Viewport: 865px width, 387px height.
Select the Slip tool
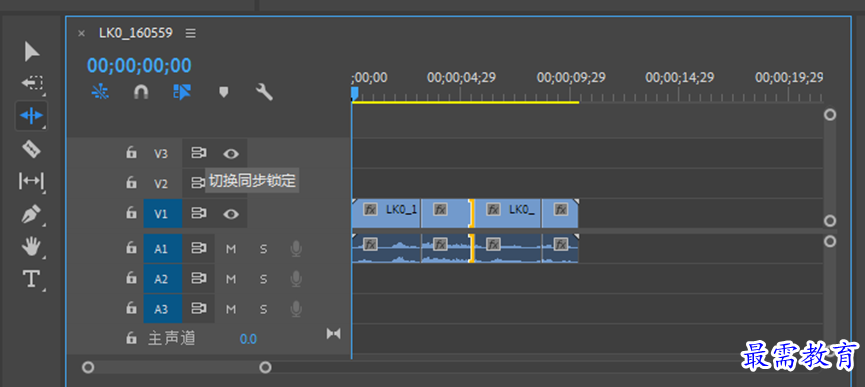pos(31,181)
